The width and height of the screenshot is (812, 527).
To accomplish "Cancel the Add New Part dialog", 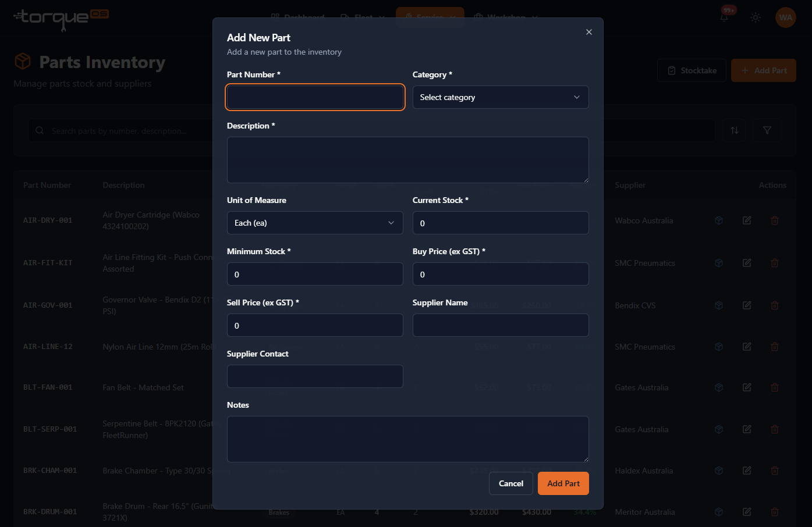I will pos(511,483).
